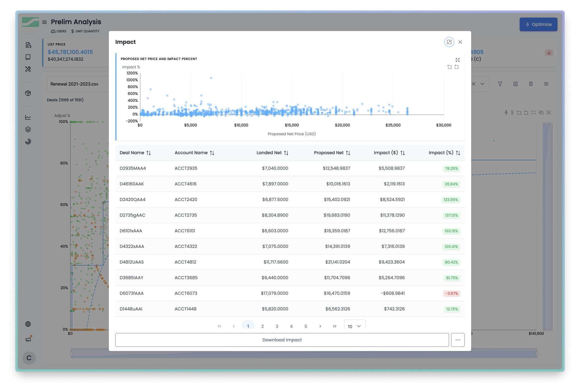Sort table by Impact (%)

458,153
